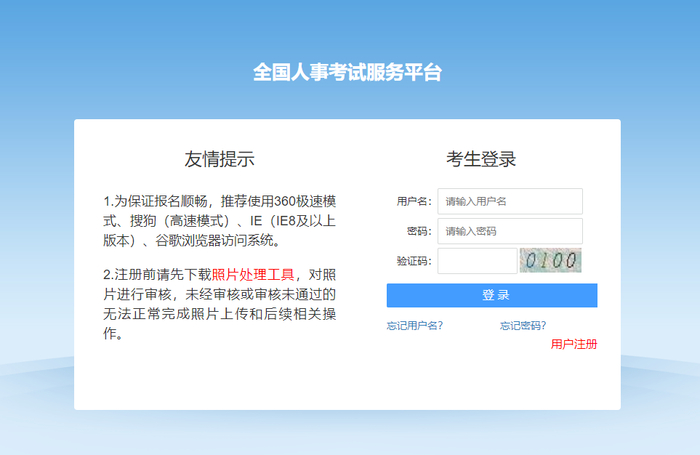Click the 友情提示 heading
This screenshot has height=455, width=700.
(x=219, y=159)
